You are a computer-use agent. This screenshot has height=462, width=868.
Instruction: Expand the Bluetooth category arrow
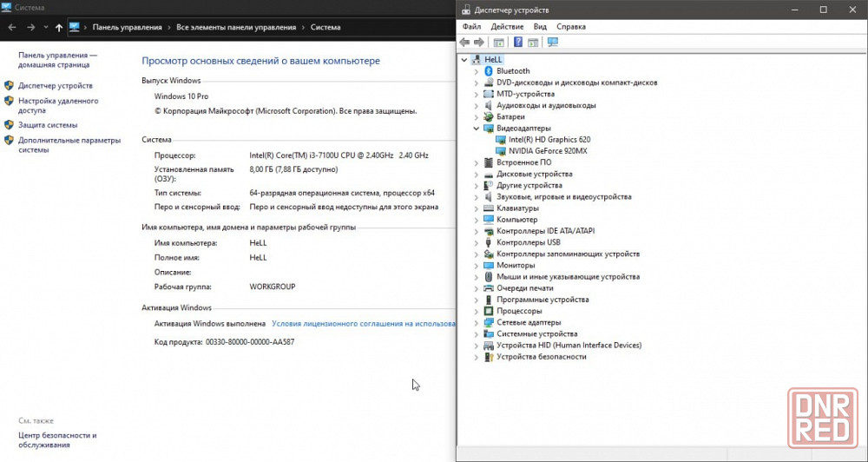tap(476, 71)
